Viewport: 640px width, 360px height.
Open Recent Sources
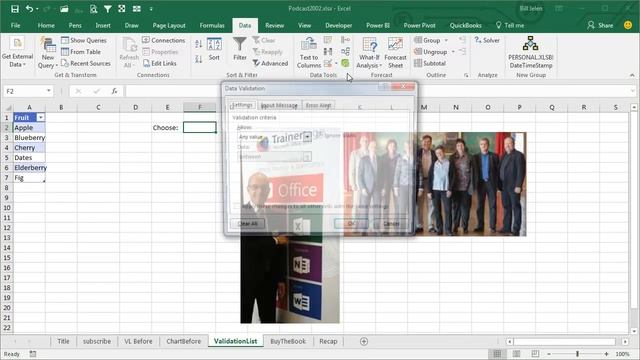[86, 63]
